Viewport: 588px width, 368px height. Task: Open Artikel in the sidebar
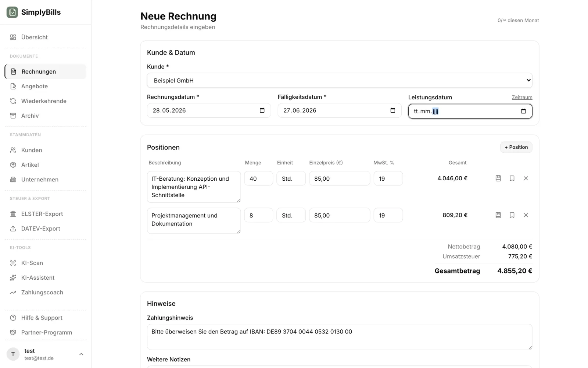46,165
